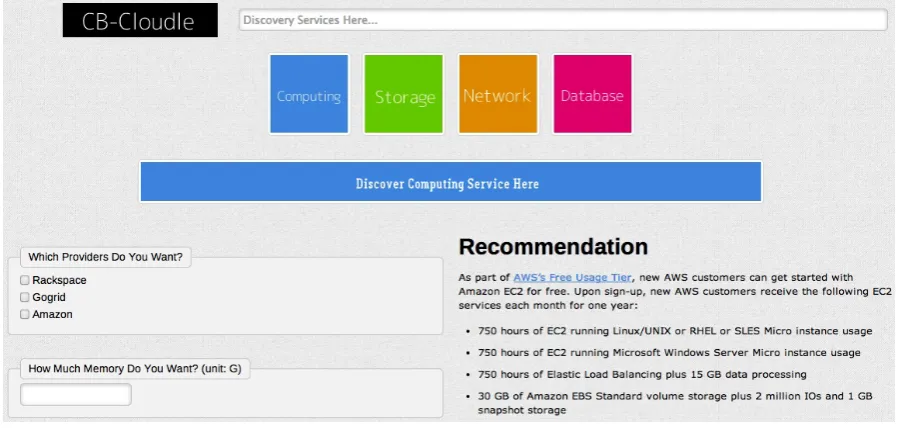Click the Gogrid label text

(49, 298)
